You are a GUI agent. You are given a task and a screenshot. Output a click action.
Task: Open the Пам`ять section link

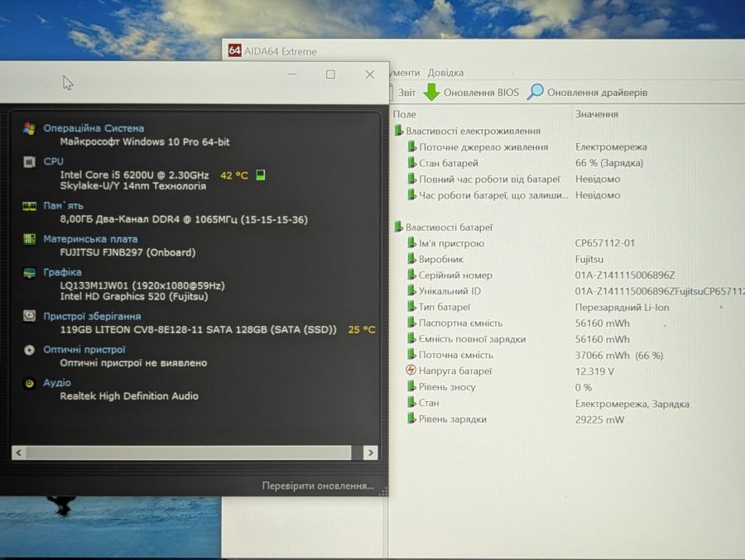pos(63,206)
